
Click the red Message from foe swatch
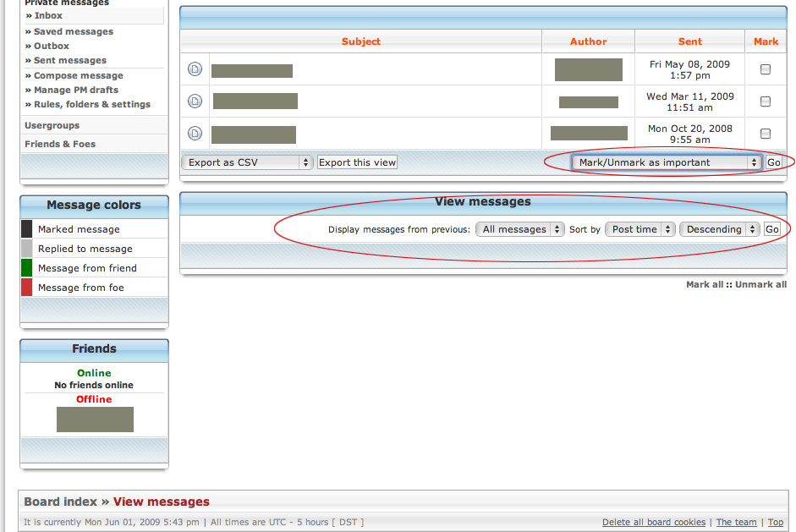[27, 288]
